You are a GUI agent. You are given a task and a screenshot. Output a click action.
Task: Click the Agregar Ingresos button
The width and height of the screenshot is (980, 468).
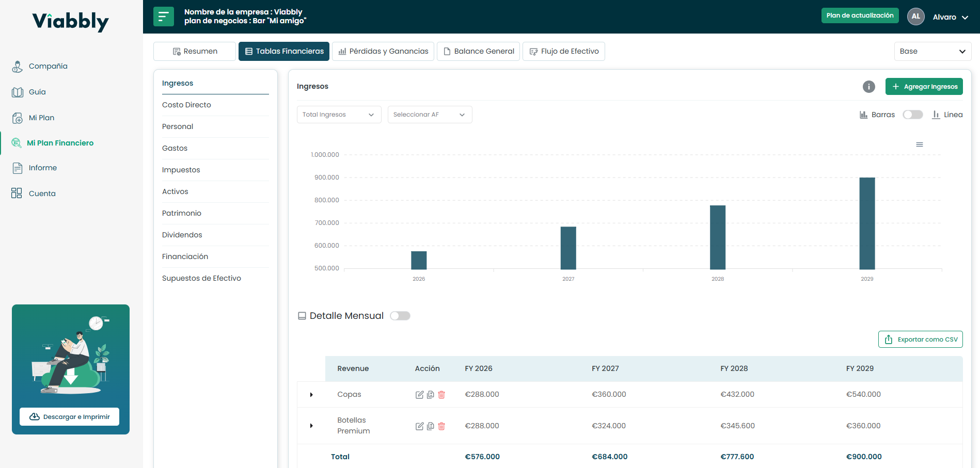tap(924, 87)
